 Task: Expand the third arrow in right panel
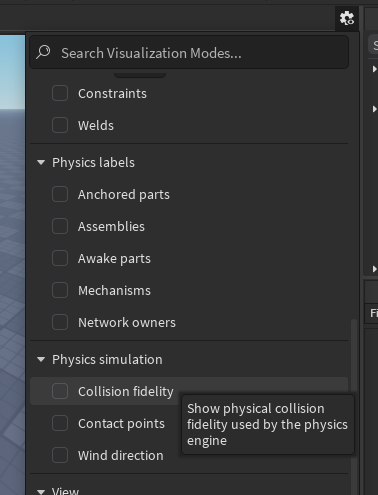(374, 269)
